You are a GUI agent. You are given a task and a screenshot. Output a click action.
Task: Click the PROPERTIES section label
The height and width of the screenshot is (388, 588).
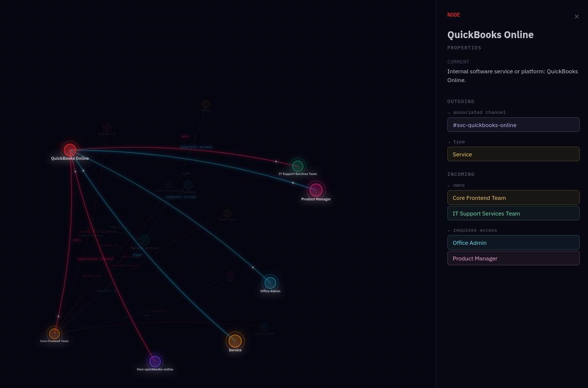pyautogui.click(x=464, y=48)
